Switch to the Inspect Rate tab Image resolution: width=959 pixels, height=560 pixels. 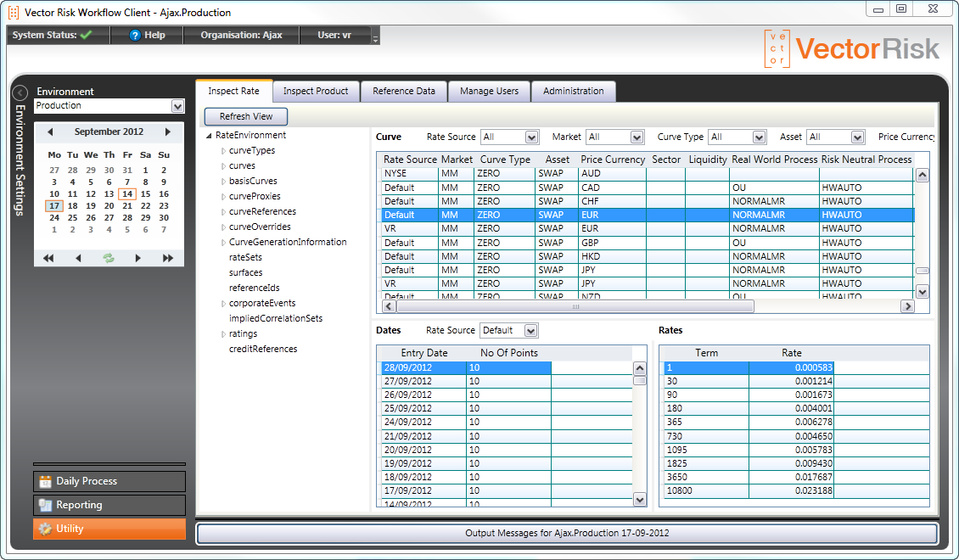pos(233,91)
